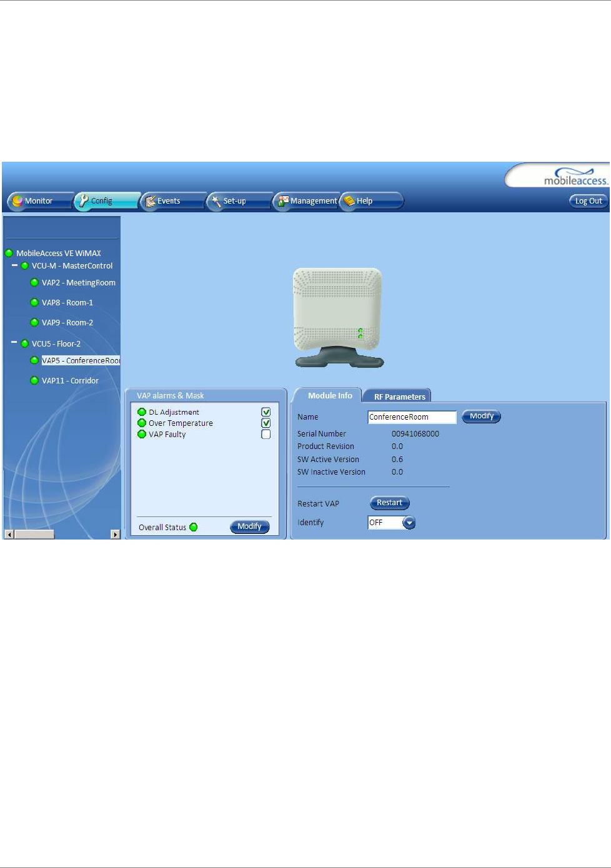Open the Config menu
This screenshot has width=611, height=868.
[107, 201]
